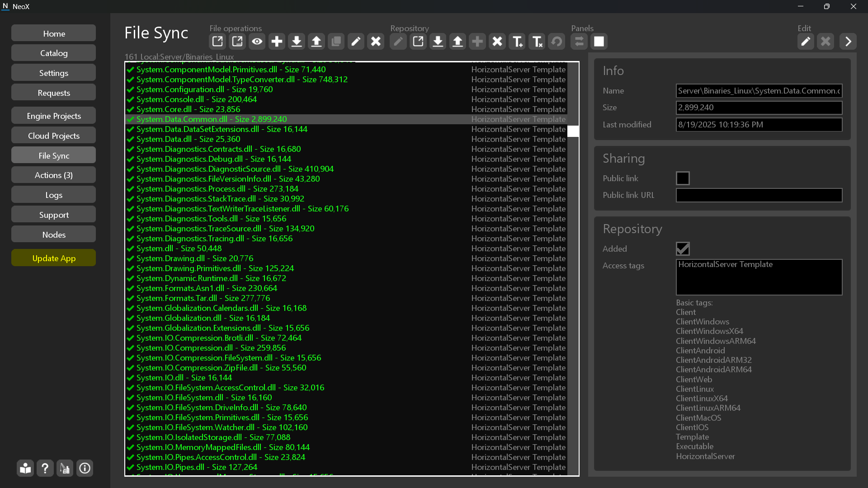
Task: Click the File operations download arrow icon
Action: (x=297, y=42)
